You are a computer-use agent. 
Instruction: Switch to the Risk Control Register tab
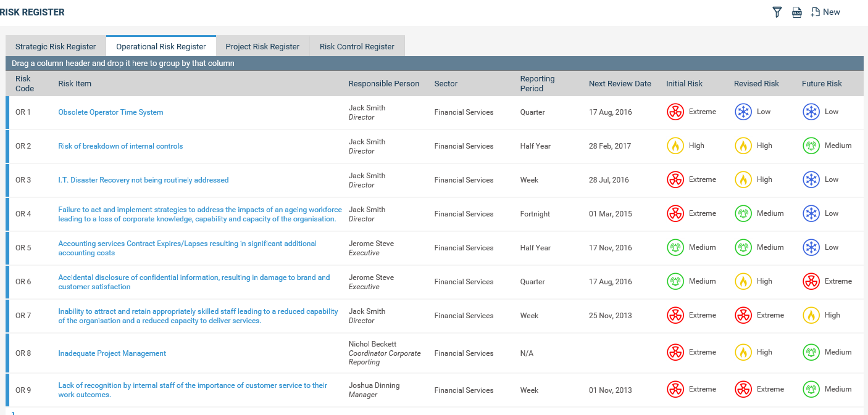[357, 46]
